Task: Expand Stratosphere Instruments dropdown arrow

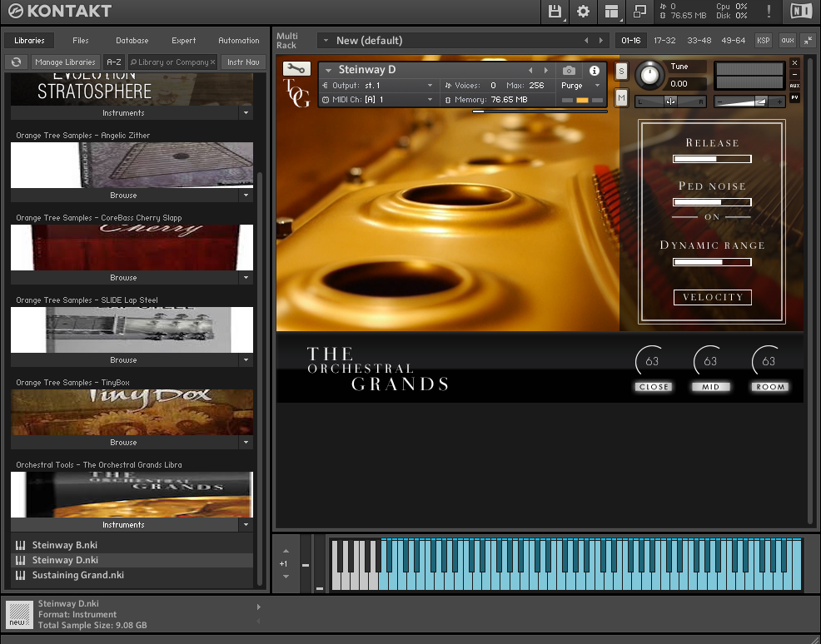Action: 246,112
